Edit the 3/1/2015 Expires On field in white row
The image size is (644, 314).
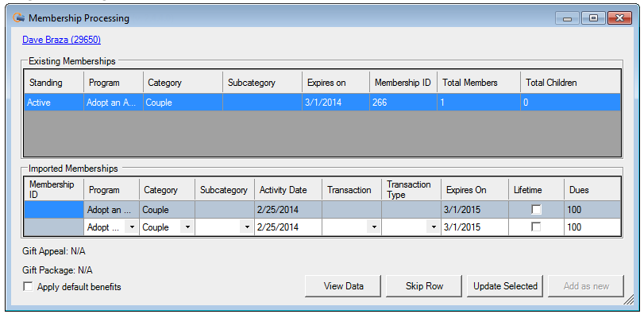(475, 227)
